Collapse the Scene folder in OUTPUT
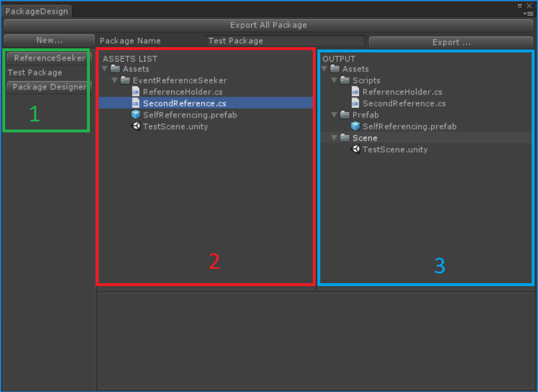Screen dimensions: 538x392 [334, 138]
